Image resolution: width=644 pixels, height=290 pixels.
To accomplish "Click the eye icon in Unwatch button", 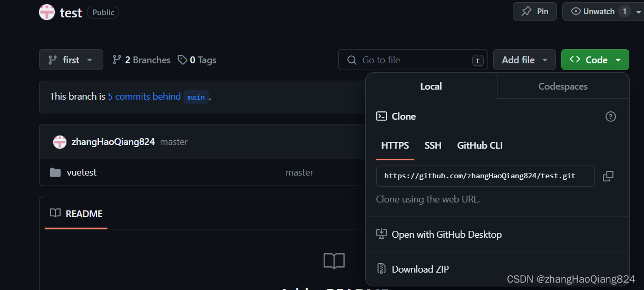I will 576,12.
